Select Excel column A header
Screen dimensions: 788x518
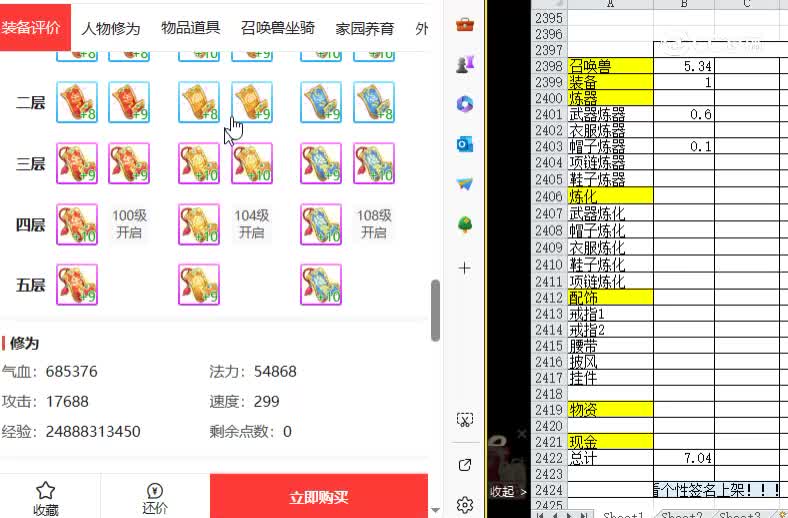coord(611,4)
